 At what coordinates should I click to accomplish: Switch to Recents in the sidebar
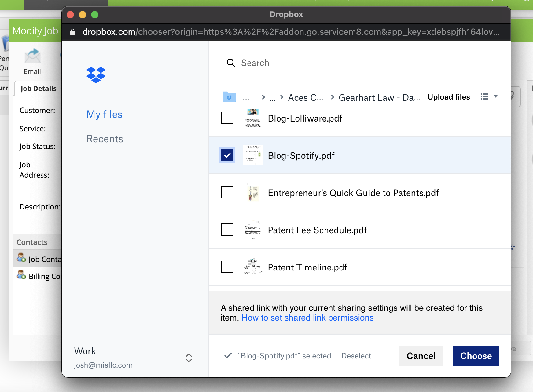[x=105, y=139]
